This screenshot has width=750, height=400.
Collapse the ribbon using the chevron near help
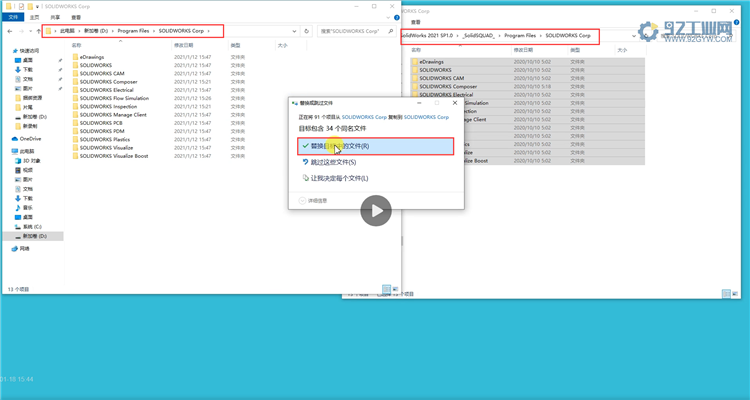(x=388, y=17)
